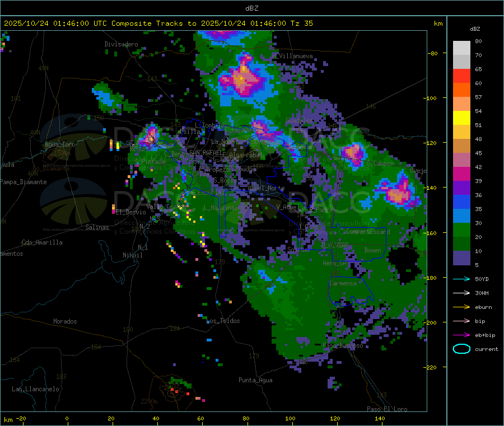Select the dusty pink swatch between 45 and 42
Screen dimensions: 504x426
[x=461, y=160]
